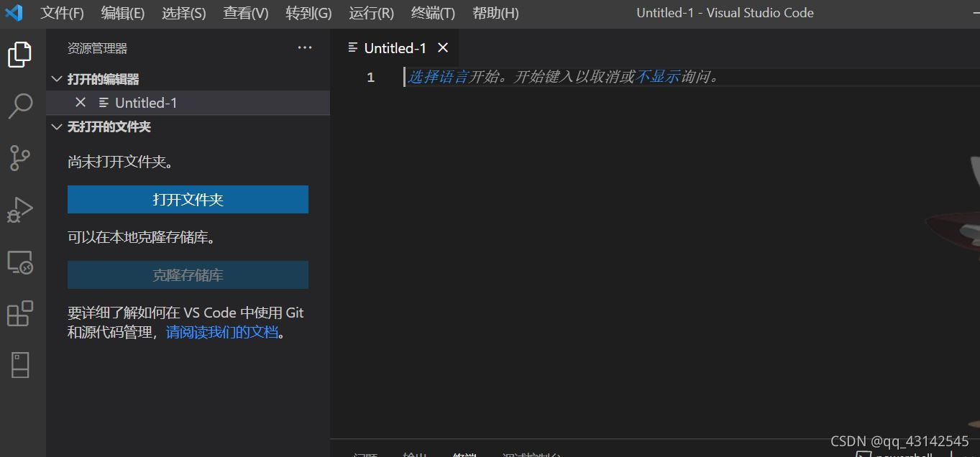Click the bottommost notebook icon in activity bar

[19, 364]
